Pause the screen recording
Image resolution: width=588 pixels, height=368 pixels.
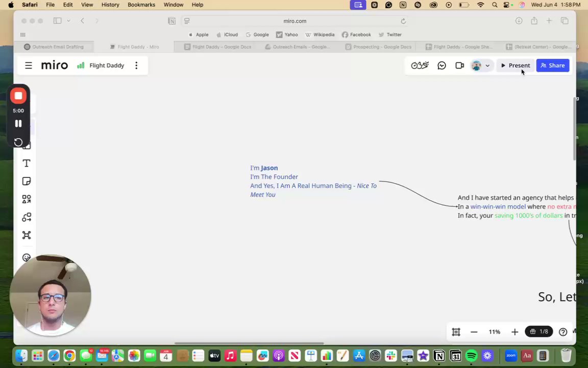[18, 124]
